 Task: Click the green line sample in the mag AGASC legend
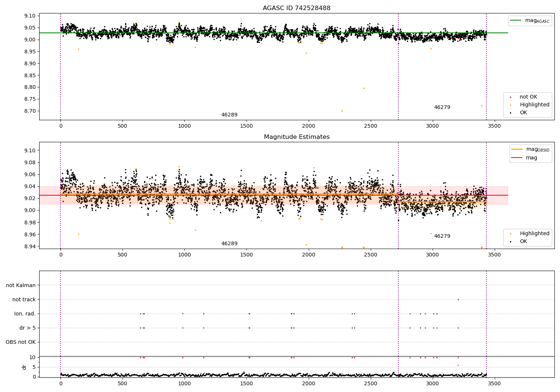(516, 21)
